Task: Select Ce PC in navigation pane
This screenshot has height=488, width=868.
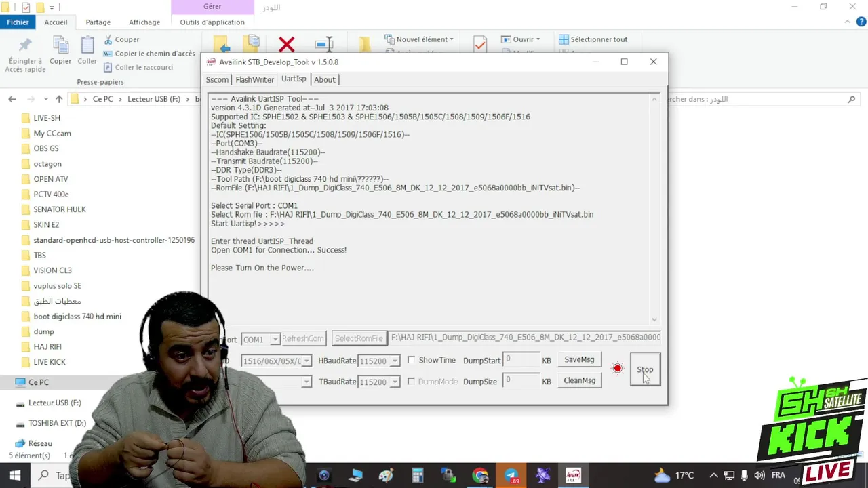Action: coord(39,382)
